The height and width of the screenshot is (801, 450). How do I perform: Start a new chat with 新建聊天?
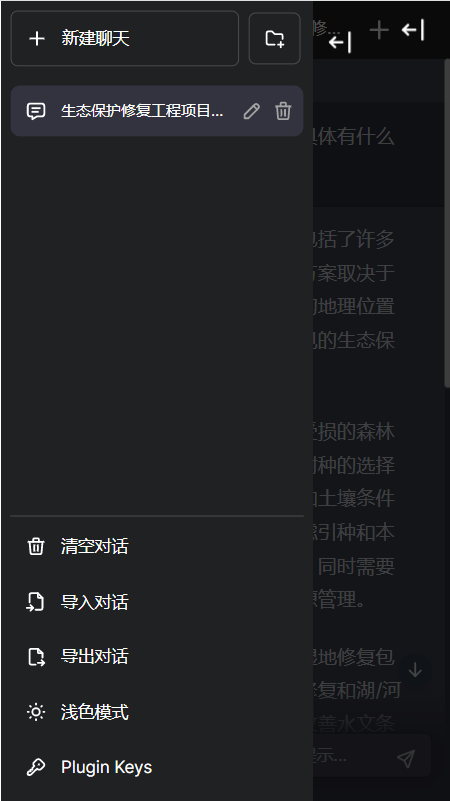[125, 38]
